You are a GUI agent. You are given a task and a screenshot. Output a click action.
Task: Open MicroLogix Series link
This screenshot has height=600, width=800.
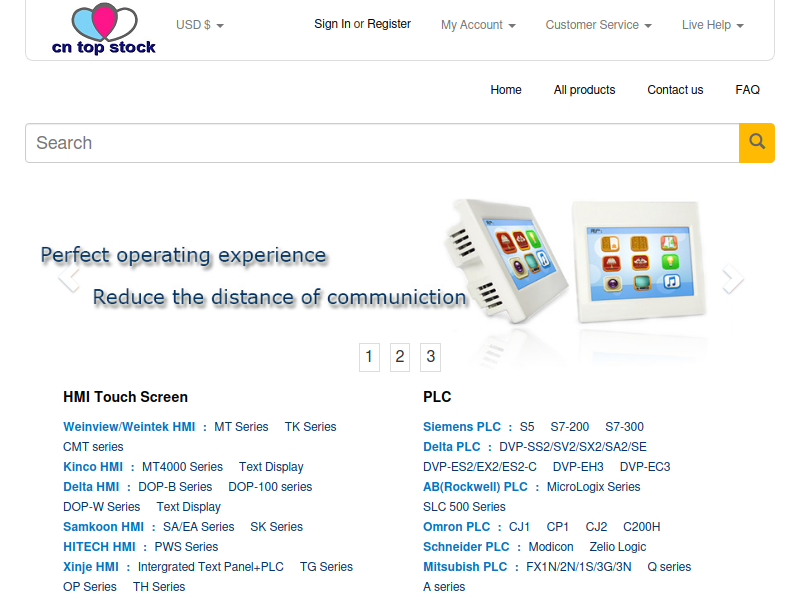click(x=593, y=487)
